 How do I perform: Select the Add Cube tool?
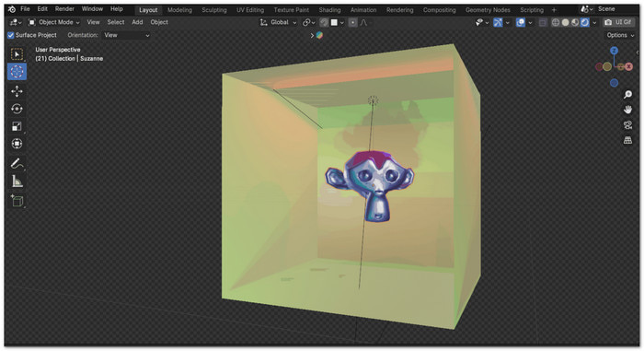click(17, 201)
